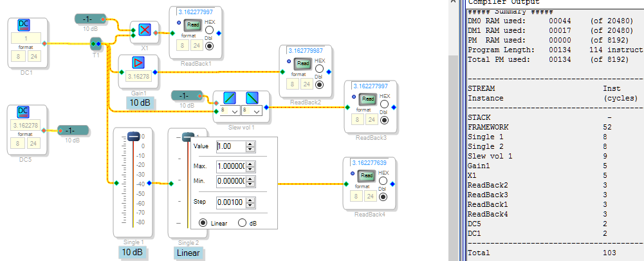Click the slew down ramp icon
The width and height of the screenshot is (644, 261).
pyautogui.click(x=252, y=99)
